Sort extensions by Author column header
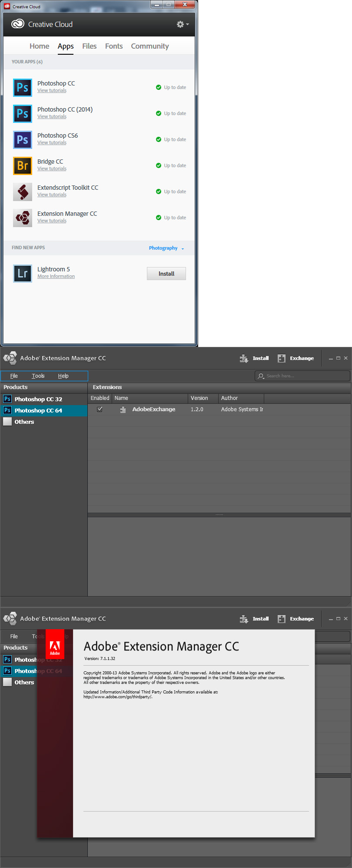Image resolution: width=352 pixels, height=868 pixels. tap(241, 398)
